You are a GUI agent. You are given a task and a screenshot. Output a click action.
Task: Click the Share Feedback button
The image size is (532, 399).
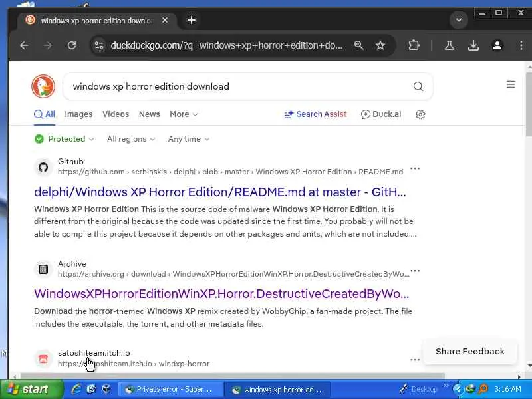[x=470, y=352]
